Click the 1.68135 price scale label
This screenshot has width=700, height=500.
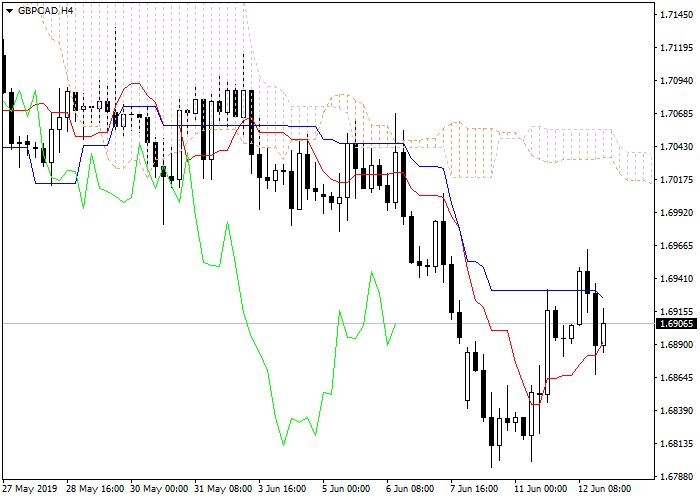677,444
